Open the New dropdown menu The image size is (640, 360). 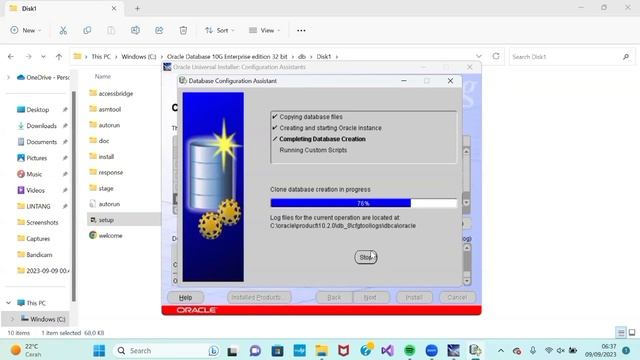(x=26, y=30)
